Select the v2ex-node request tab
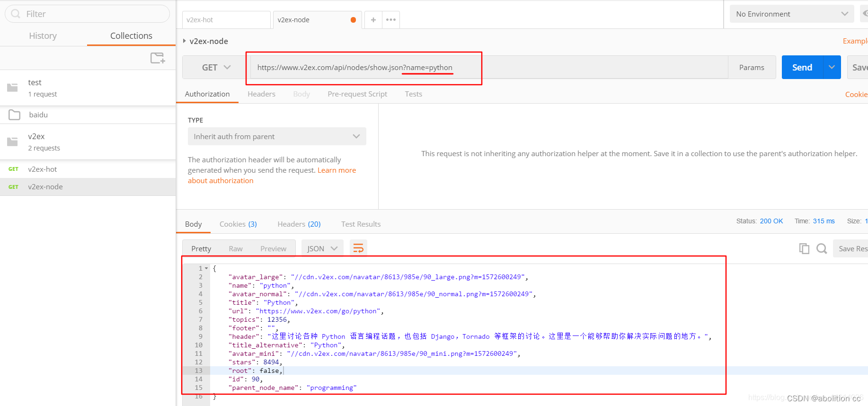This screenshot has width=868, height=406. click(317, 20)
